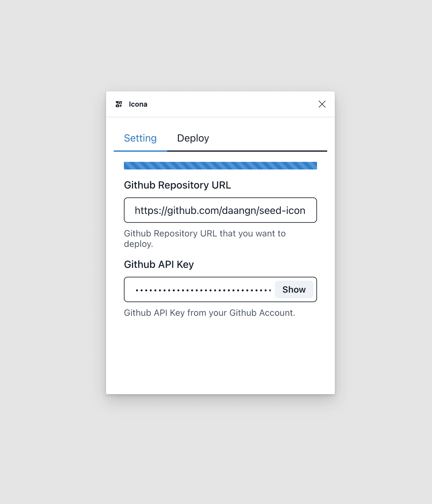Click inside the masked Github API Key field
Screen dimensions: 432x504
coord(199,289)
